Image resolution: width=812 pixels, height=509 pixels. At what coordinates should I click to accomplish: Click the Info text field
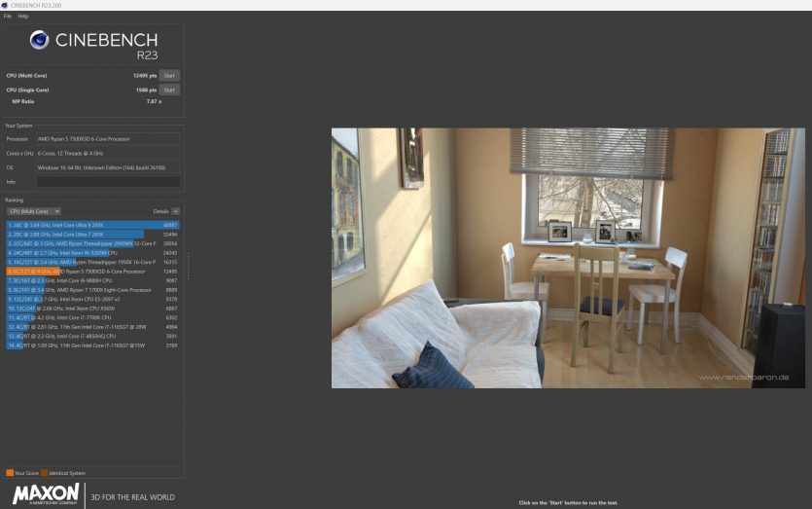click(107, 182)
